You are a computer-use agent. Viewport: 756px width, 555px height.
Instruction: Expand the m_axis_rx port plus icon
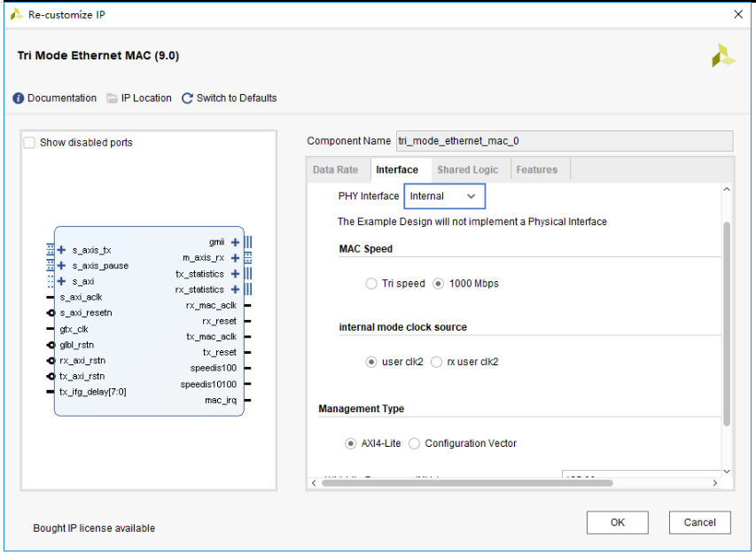tap(235, 258)
